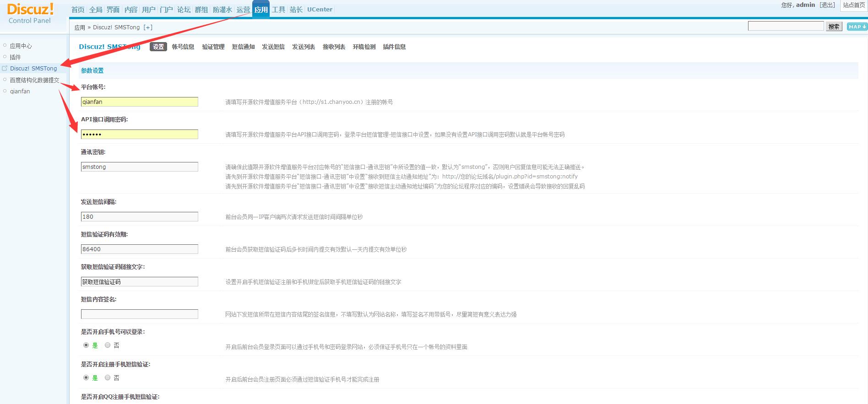Click the Discuz! Control Panel logo
Image resolution: width=868 pixels, height=404 pixels.
point(30,13)
